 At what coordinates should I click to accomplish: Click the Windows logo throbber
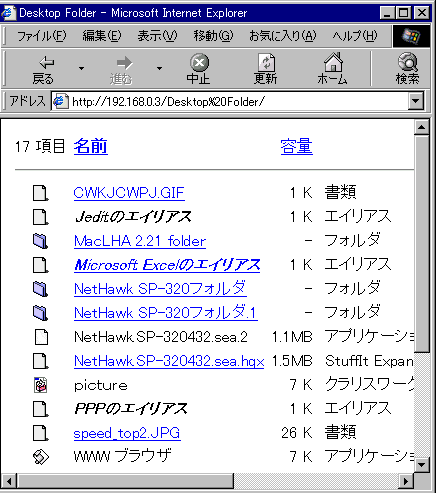click(x=411, y=36)
